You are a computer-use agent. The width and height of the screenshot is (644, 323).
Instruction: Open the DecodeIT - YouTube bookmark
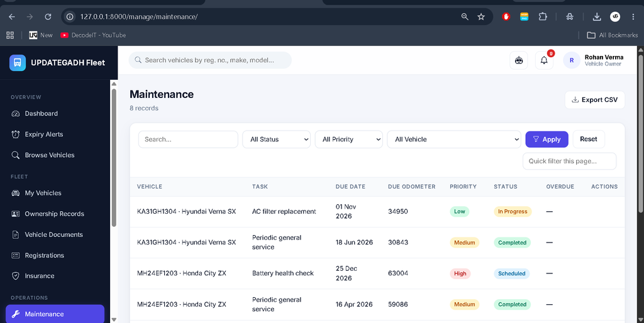pyautogui.click(x=93, y=35)
